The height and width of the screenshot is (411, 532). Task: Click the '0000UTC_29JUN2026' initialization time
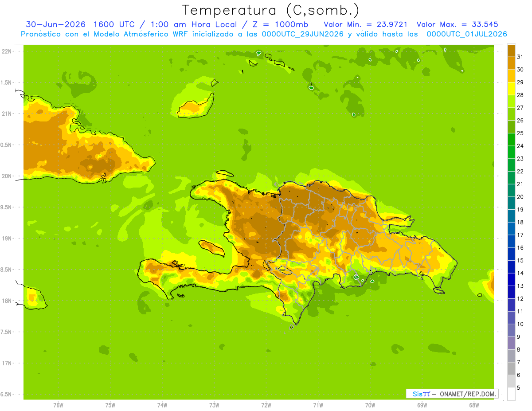(x=302, y=34)
